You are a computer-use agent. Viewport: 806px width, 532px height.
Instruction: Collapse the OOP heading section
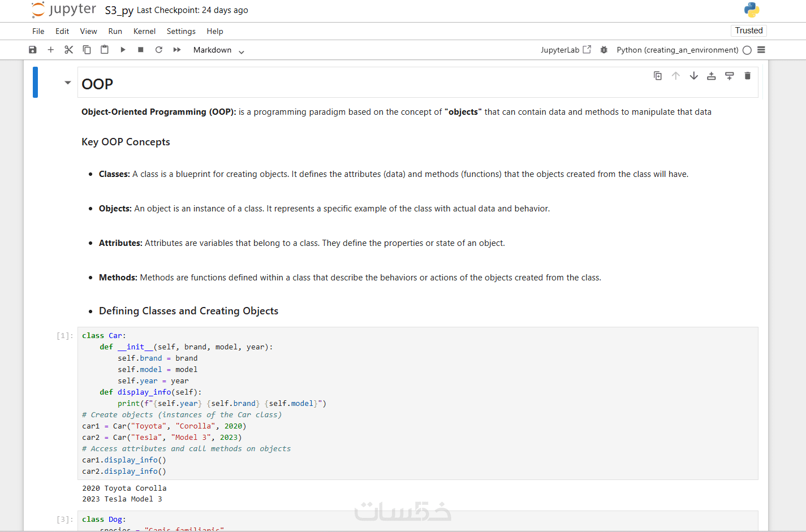[x=68, y=83]
